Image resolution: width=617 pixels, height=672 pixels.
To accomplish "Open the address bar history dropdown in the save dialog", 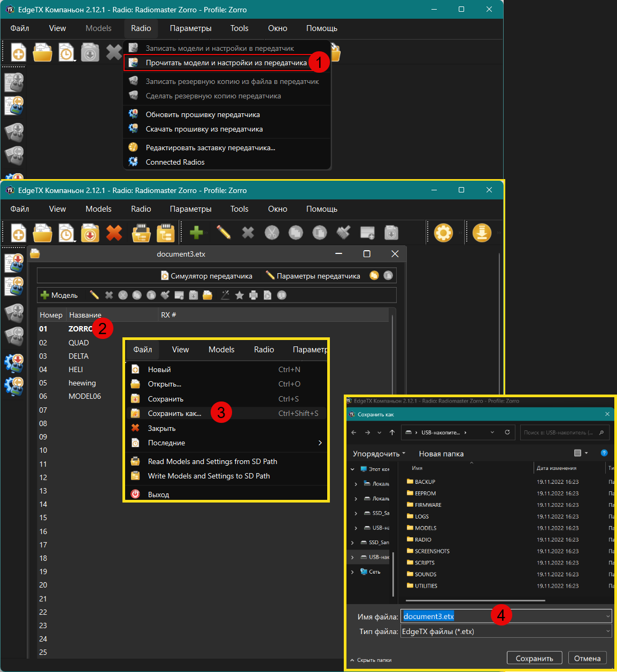I will (492, 432).
